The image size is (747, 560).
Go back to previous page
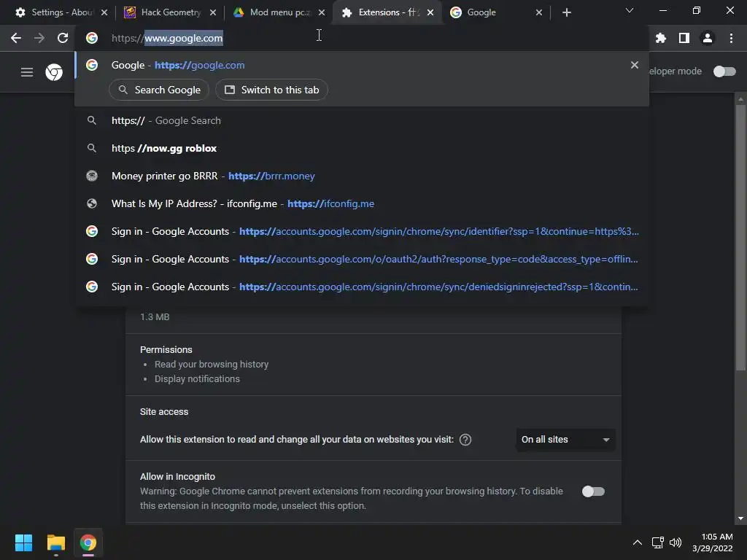[x=16, y=38]
